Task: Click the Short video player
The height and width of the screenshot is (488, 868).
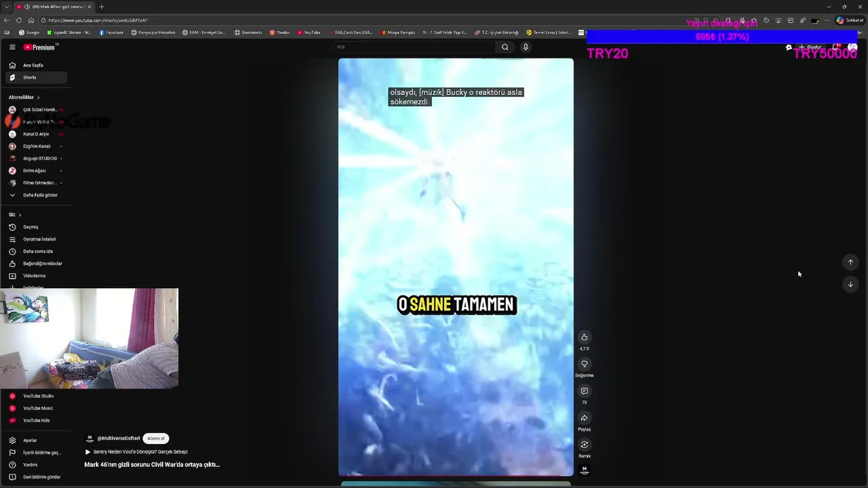Action: click(456, 267)
